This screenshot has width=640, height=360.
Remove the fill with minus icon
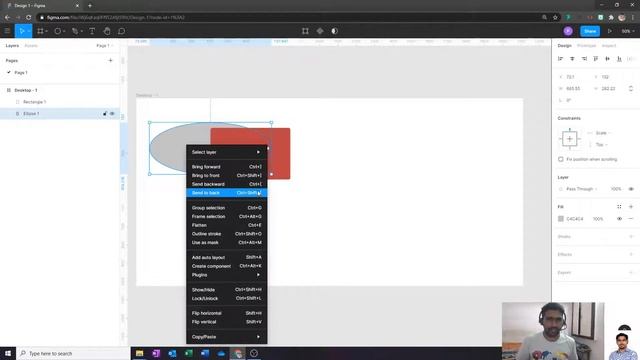click(631, 219)
